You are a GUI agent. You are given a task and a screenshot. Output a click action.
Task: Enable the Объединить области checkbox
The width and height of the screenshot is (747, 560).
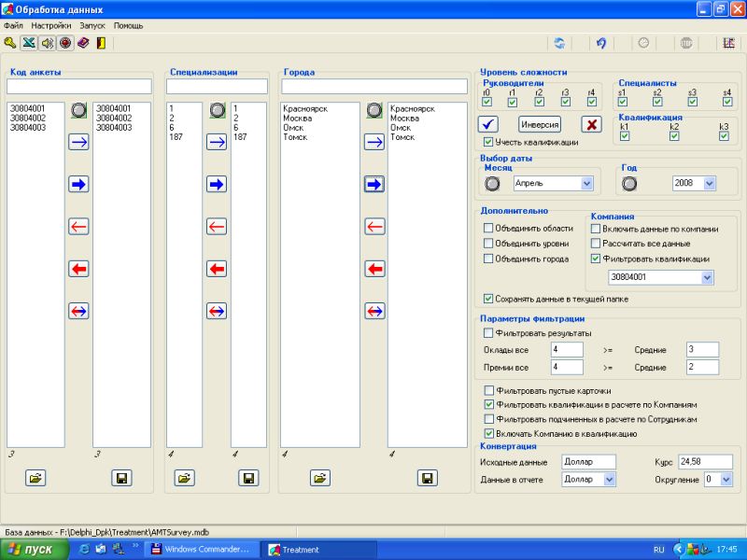coord(488,229)
